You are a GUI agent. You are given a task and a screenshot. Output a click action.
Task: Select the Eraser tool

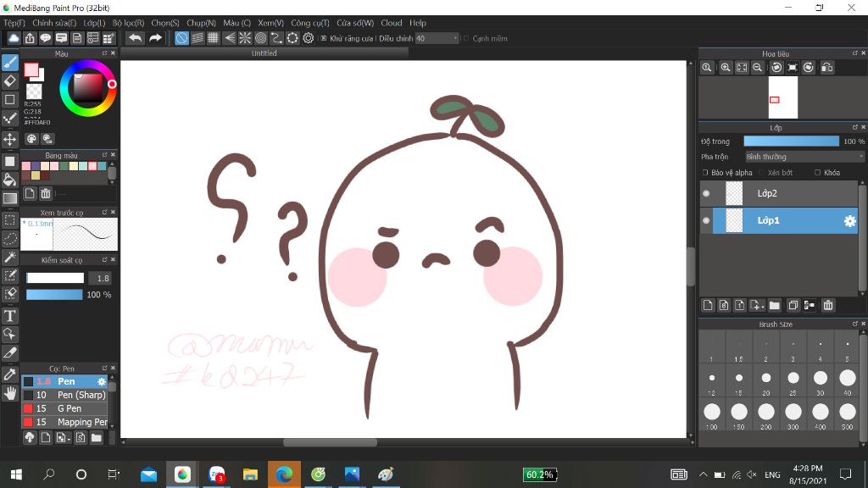[x=10, y=80]
